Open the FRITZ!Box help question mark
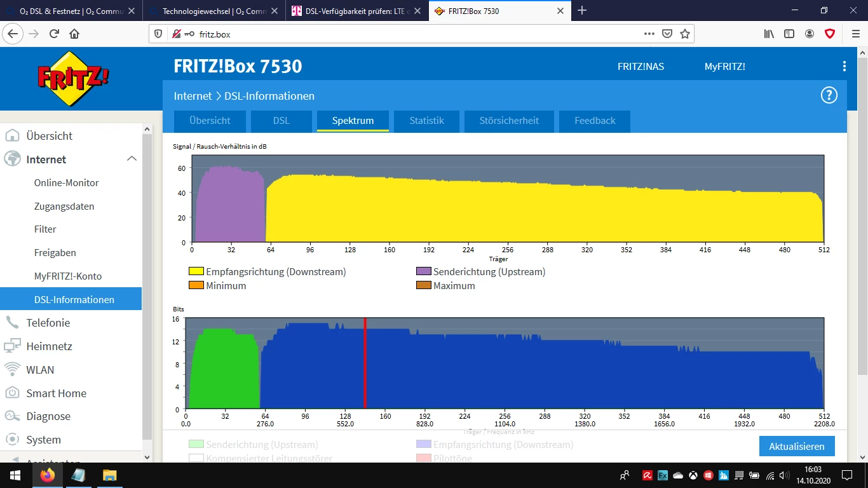This screenshot has width=868, height=488. (829, 96)
